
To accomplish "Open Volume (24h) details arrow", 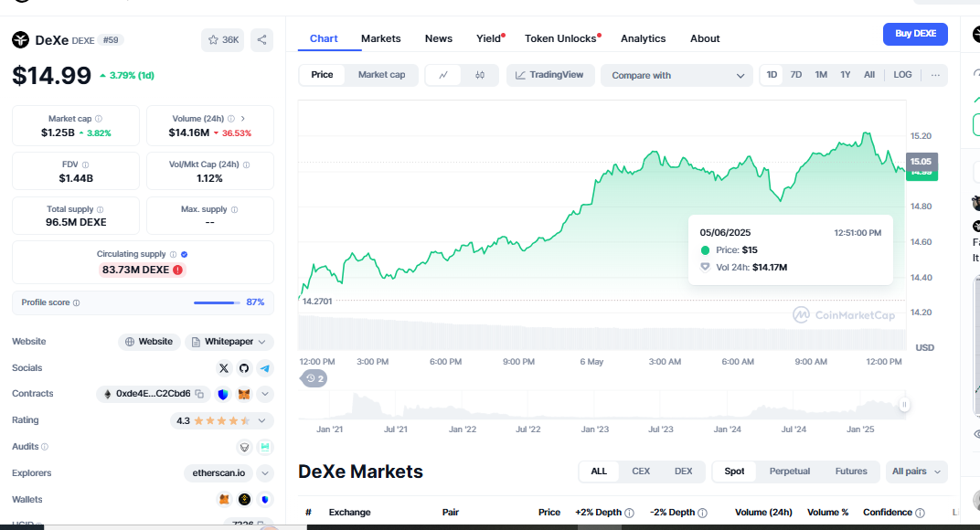I will pos(242,119).
